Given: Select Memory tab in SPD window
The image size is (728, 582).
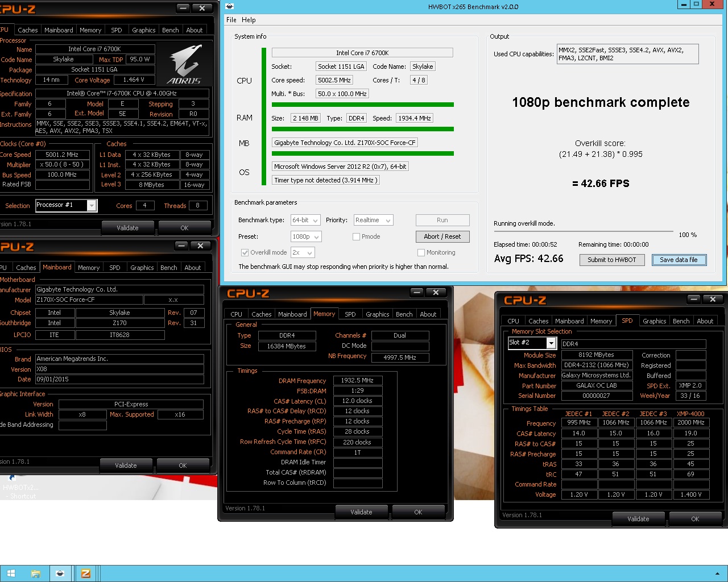Looking at the screenshot, I should coord(601,321).
